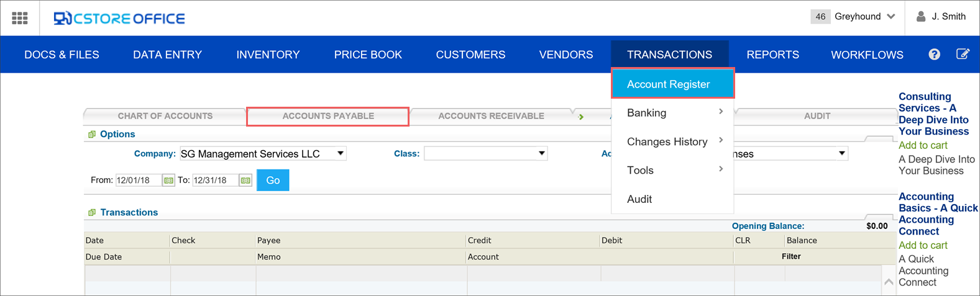
Task: Click the Payee column header
Action: [x=269, y=240]
